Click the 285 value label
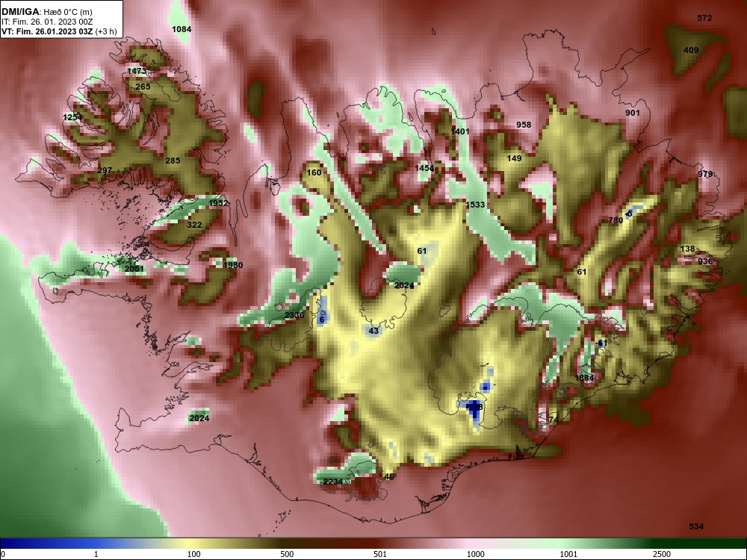Screen dimensions: 747x560 tap(173, 161)
